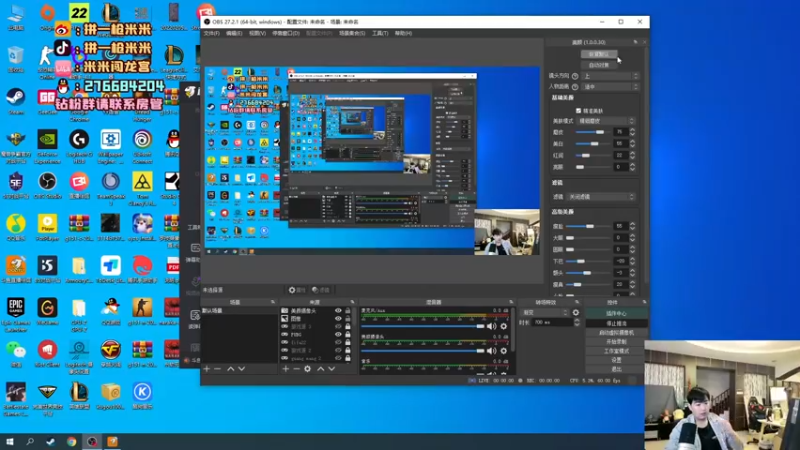Click the transition settings gear beside 渐变
Image resolution: width=800 pixels, height=450 pixels.
point(576,312)
